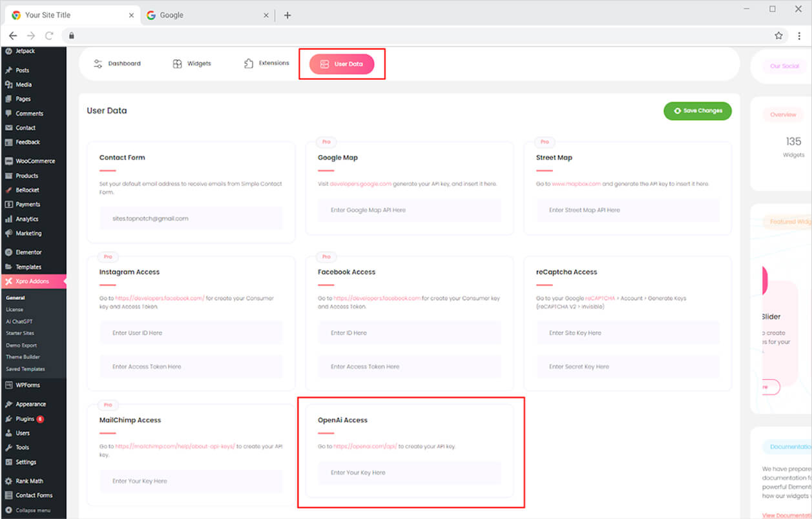Open AI ChatGPT submenu item
Screen dimensions: 812x519
(19, 321)
